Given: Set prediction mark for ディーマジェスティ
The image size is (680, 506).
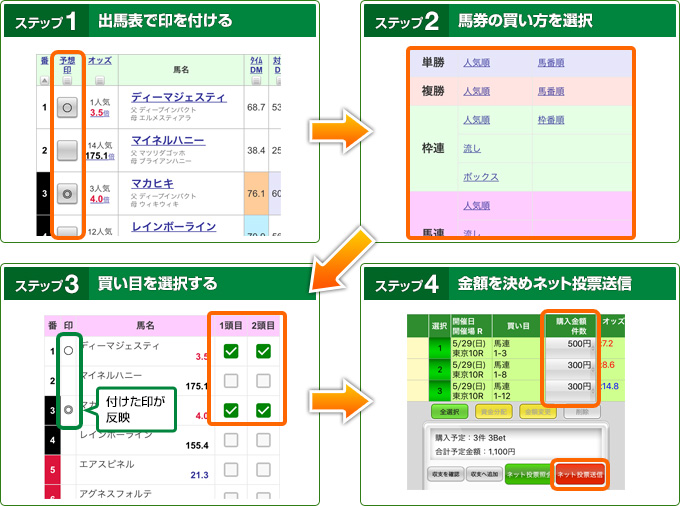Looking at the screenshot, I should pyautogui.click(x=68, y=107).
